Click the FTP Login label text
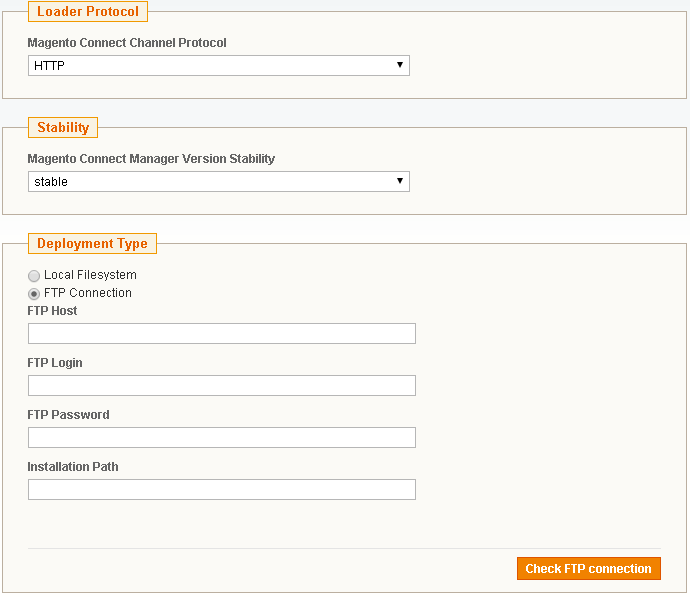 click(x=55, y=363)
